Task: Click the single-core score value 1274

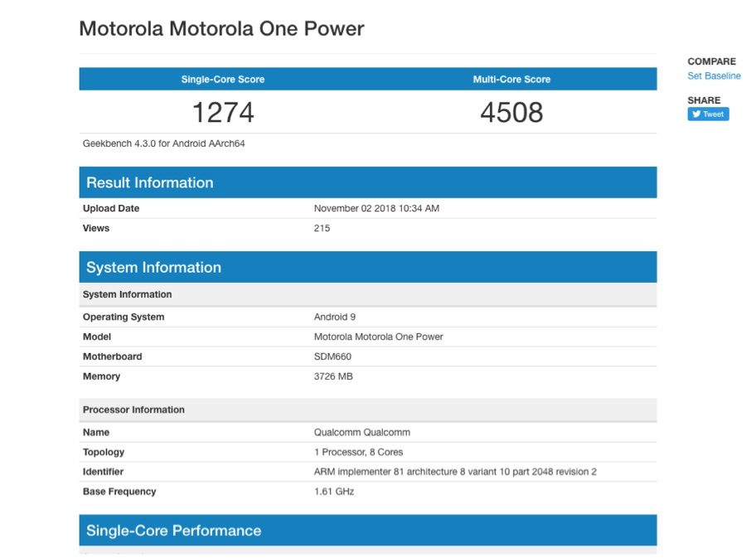Action: coord(223,112)
